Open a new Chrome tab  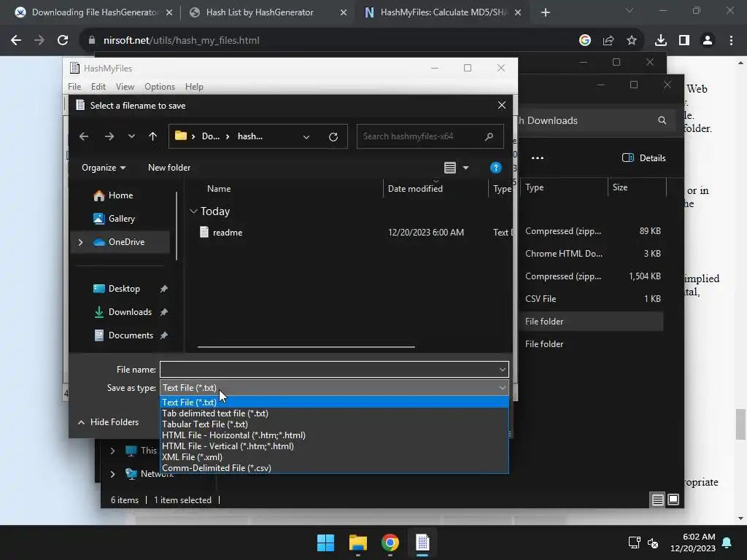[x=546, y=12]
